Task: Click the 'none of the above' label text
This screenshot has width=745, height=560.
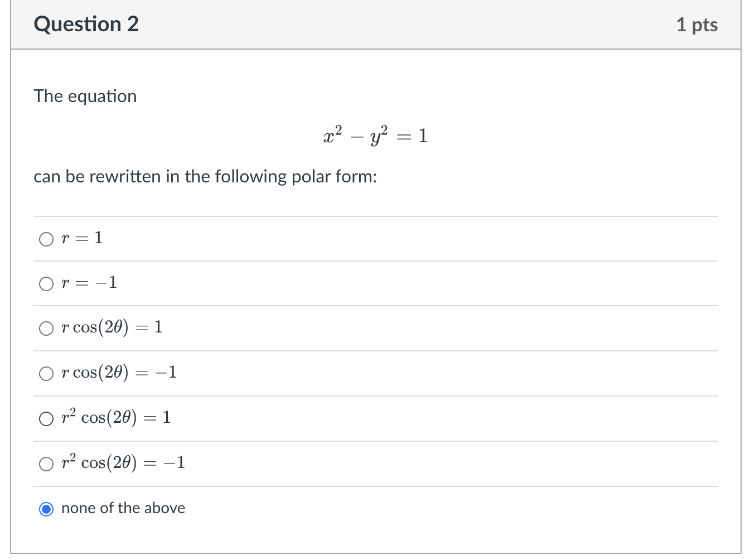Action: (x=123, y=508)
